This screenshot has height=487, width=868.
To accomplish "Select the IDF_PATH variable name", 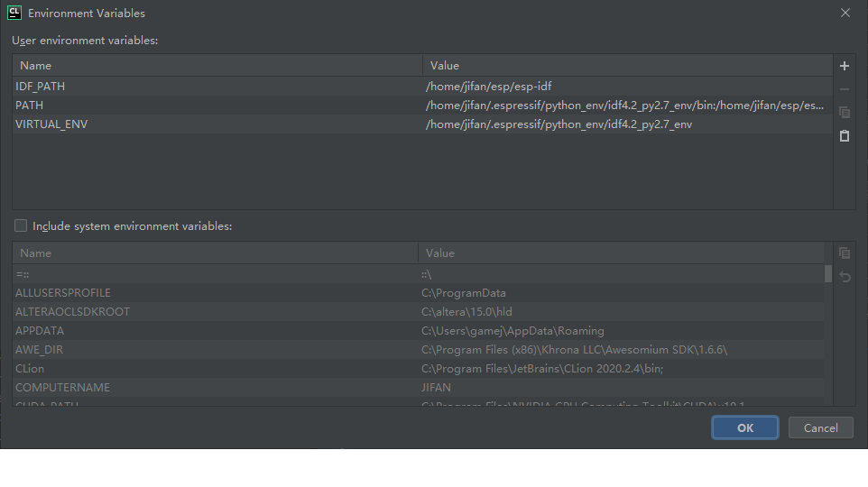I will pyautogui.click(x=40, y=87).
